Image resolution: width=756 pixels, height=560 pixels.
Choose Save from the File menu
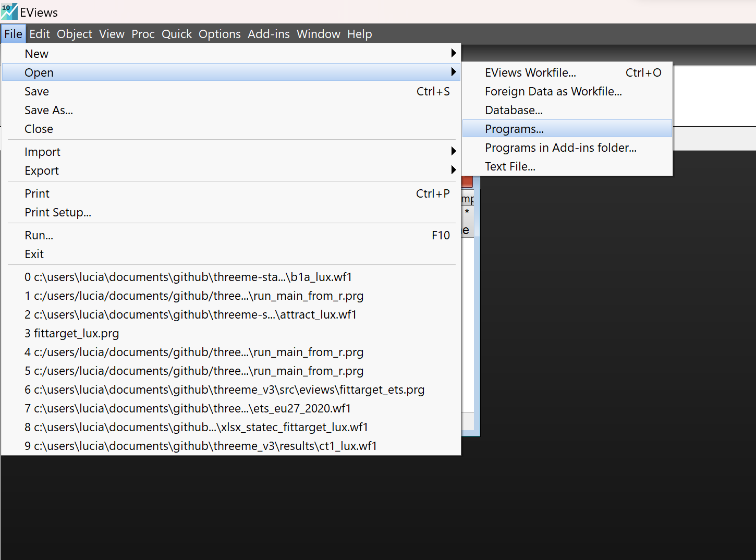pos(231,91)
